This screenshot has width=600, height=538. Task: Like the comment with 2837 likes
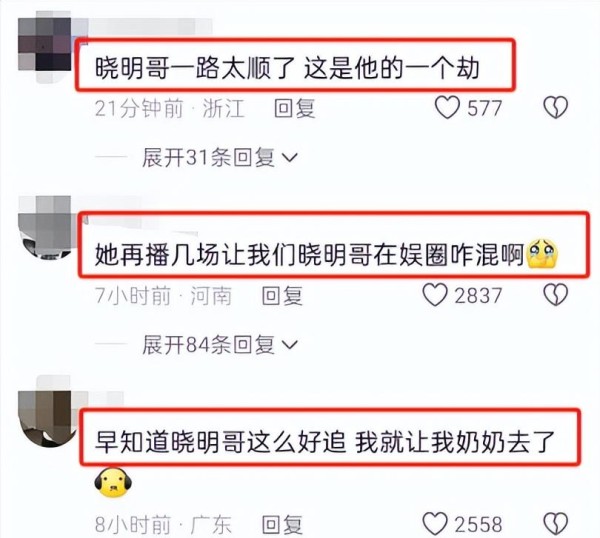435,295
